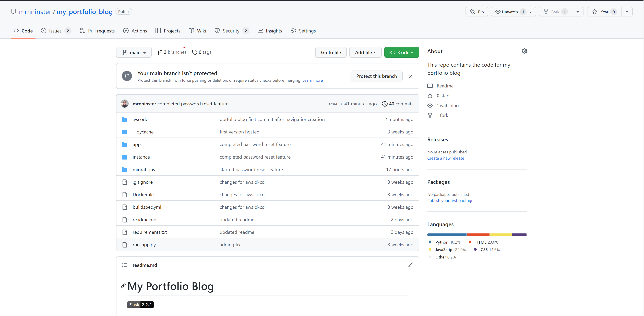644x316 pixels.
Task: Click the commit history clock icon
Action: 385,104
